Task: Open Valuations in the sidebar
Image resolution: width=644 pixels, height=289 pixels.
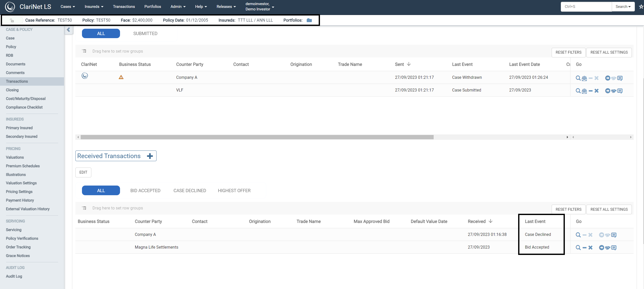Action: [x=15, y=157]
